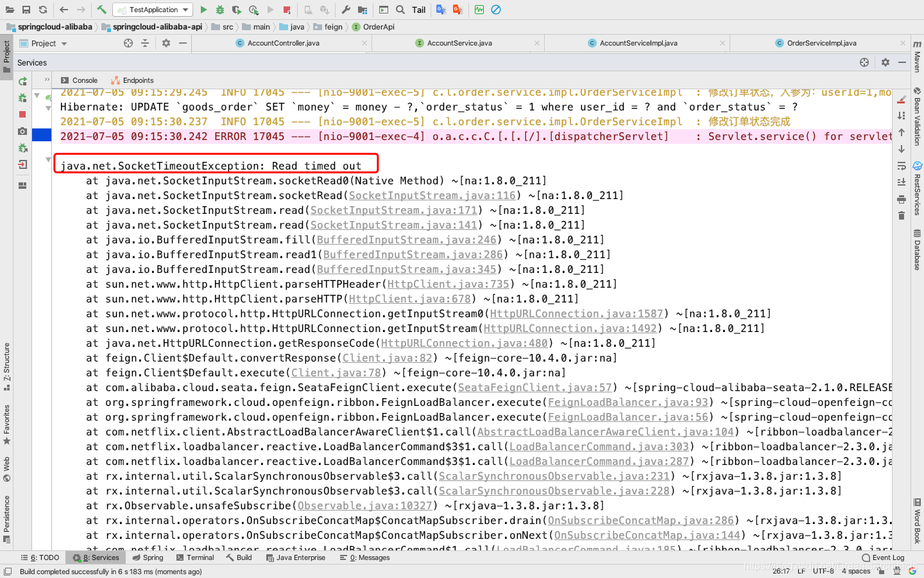The image size is (924, 578).
Task: Open Project Structure icon next to wrench
Action: (363, 10)
